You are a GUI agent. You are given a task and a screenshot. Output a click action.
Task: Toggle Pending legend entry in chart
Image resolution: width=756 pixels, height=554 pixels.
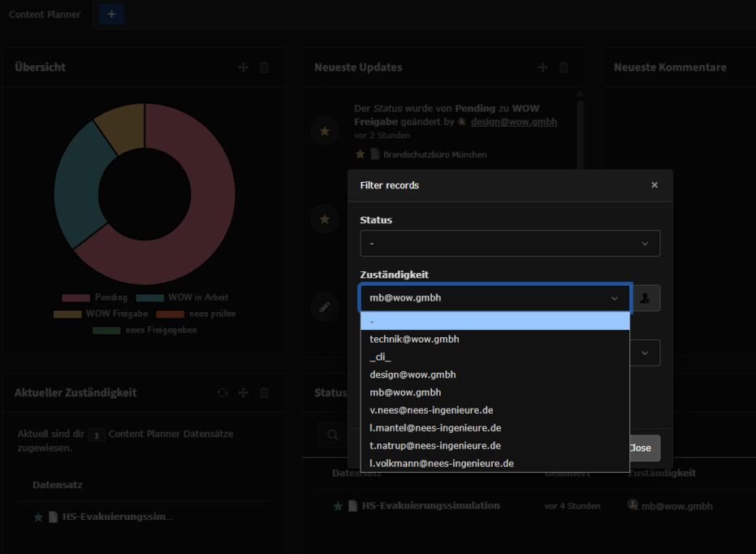click(x=94, y=297)
